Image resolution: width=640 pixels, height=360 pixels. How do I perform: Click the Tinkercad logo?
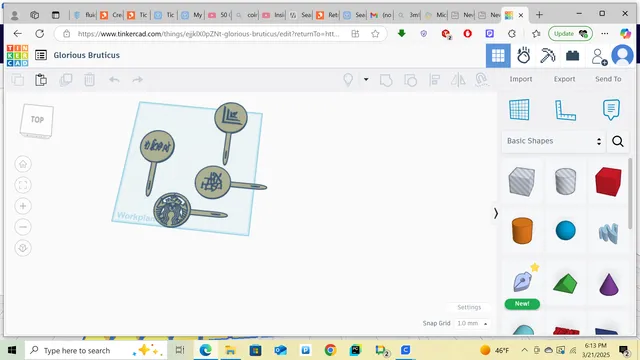(x=18, y=56)
